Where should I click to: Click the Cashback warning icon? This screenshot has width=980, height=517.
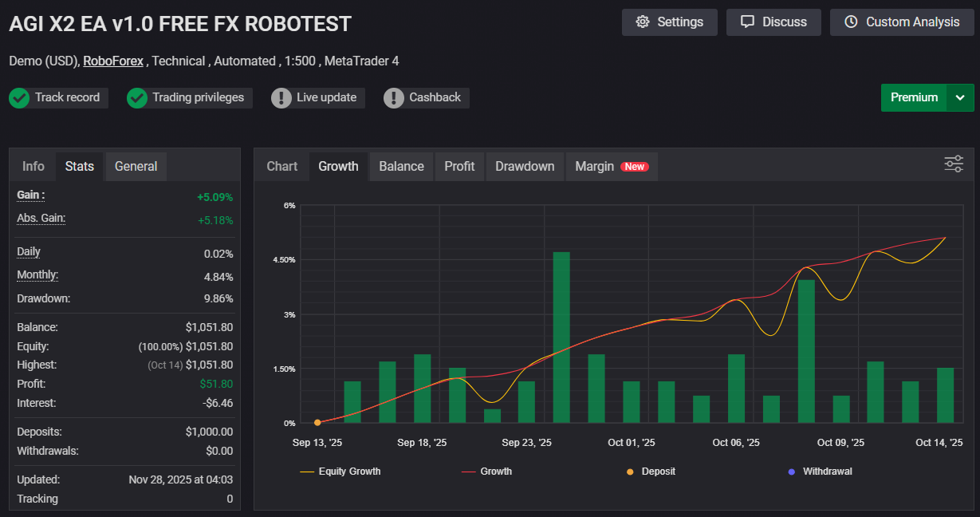pyautogui.click(x=394, y=98)
